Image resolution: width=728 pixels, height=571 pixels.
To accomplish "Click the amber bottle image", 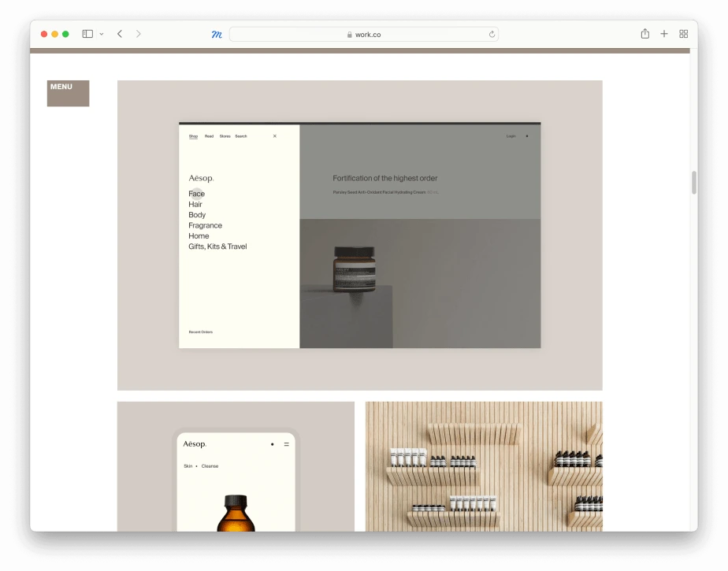I will [x=236, y=513].
